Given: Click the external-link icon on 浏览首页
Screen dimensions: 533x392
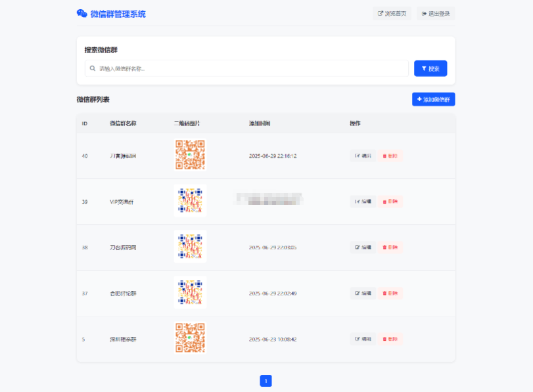Looking at the screenshot, I should [380, 13].
